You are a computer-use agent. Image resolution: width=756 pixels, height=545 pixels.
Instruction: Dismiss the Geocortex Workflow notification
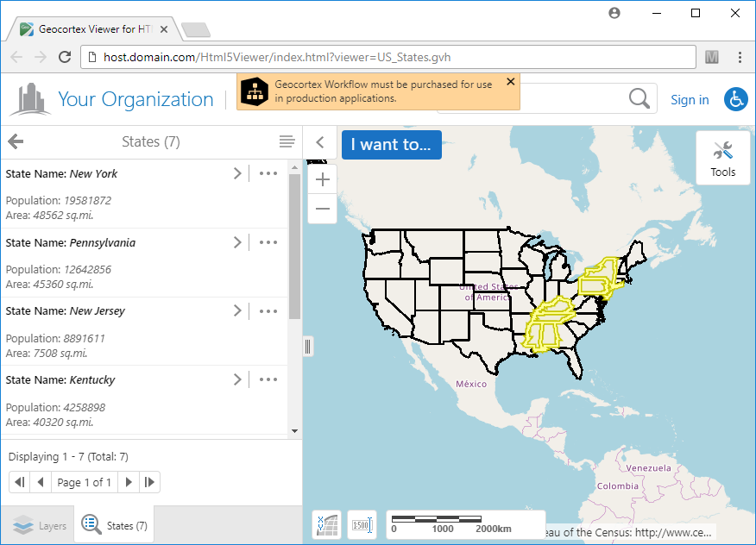510,82
